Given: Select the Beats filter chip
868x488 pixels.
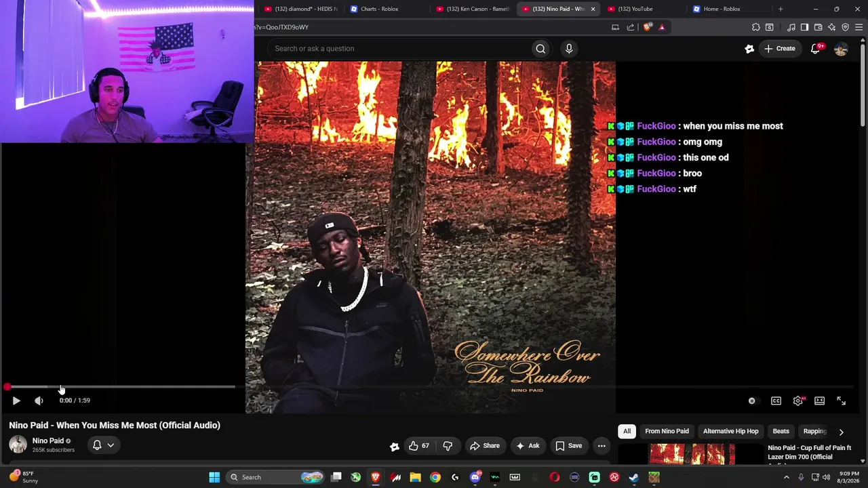Looking at the screenshot, I should (x=781, y=431).
